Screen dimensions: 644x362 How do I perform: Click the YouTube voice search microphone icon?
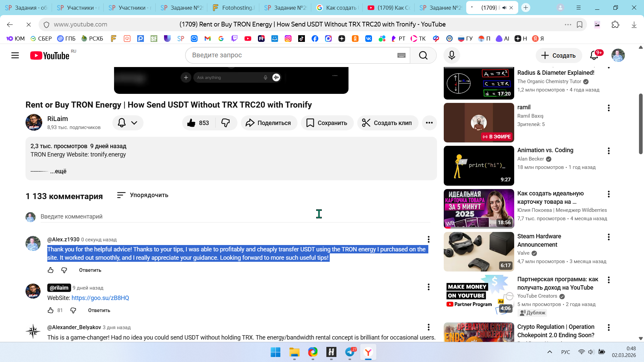(451, 55)
